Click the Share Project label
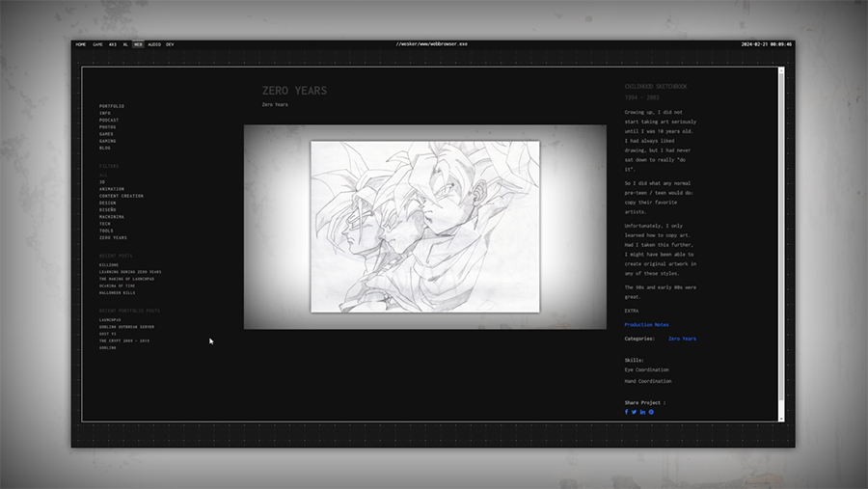868x489 pixels. pyautogui.click(x=645, y=403)
